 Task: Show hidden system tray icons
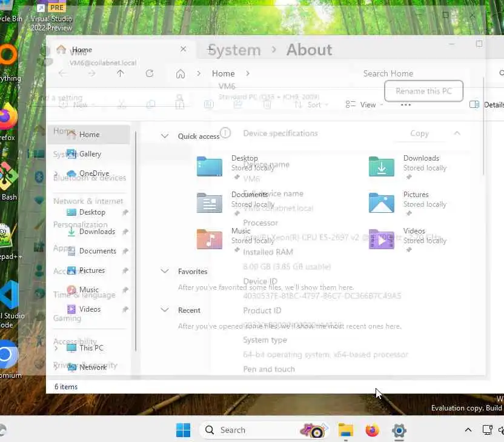468,430
